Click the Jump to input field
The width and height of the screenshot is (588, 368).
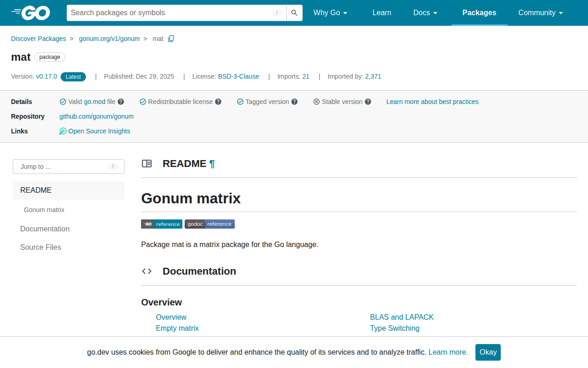(68, 167)
